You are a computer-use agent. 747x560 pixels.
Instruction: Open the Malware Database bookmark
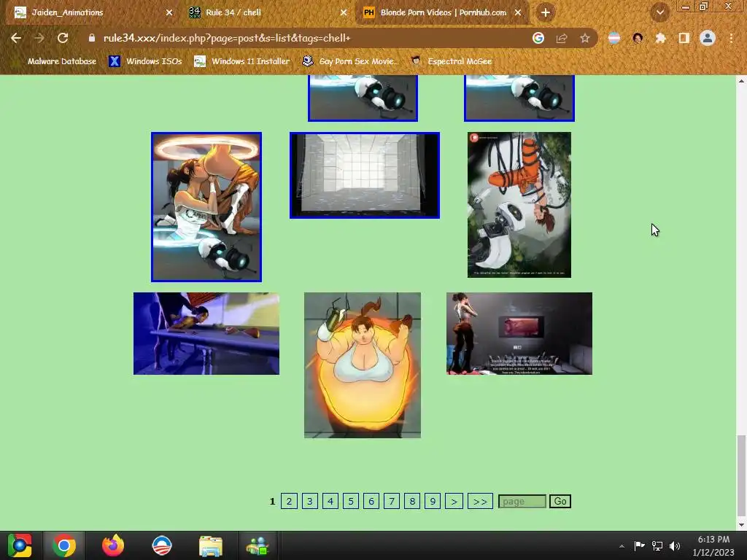coord(56,61)
